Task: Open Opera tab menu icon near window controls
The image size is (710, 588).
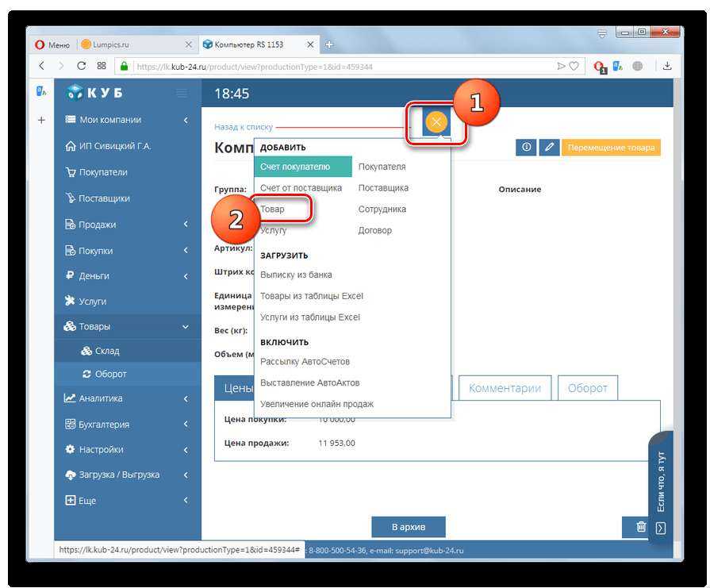Action: 602,34
